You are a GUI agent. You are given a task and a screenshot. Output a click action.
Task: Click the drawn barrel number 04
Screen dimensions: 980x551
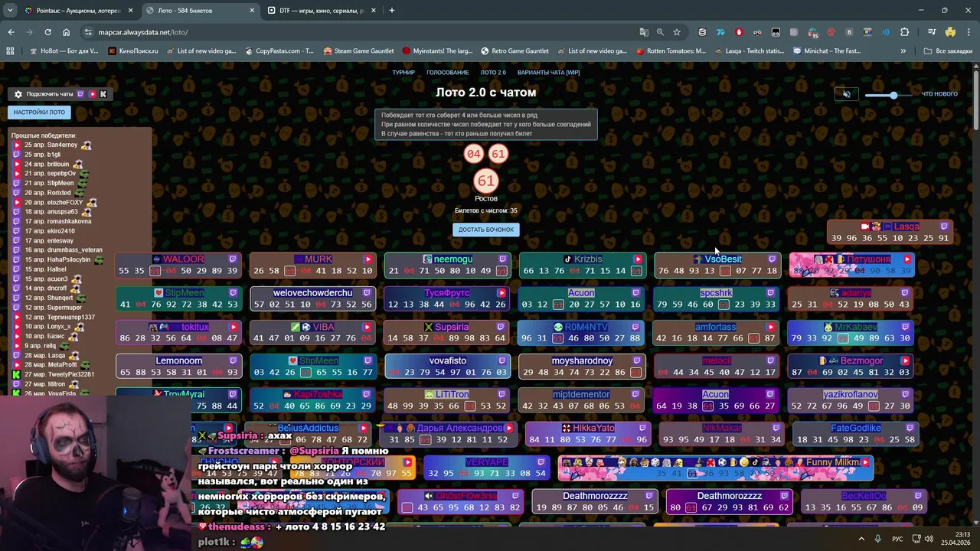(474, 154)
